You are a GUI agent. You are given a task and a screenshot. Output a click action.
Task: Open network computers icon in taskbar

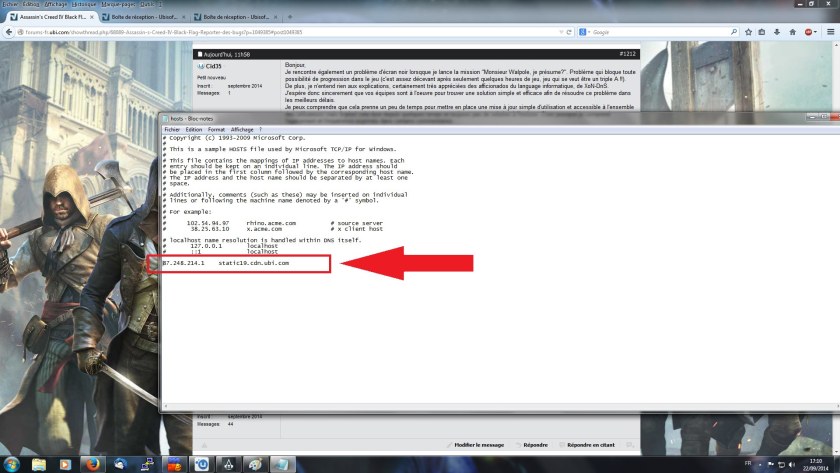click(x=147, y=464)
